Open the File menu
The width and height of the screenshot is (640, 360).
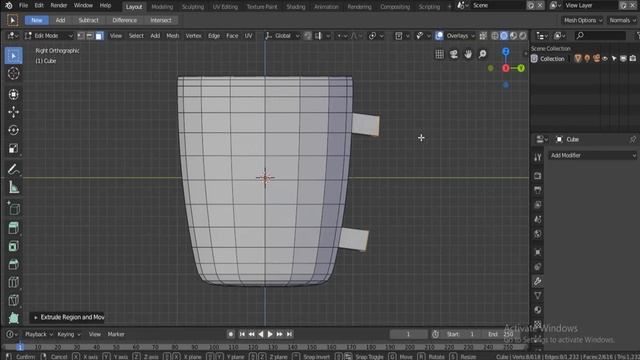[x=24, y=6]
